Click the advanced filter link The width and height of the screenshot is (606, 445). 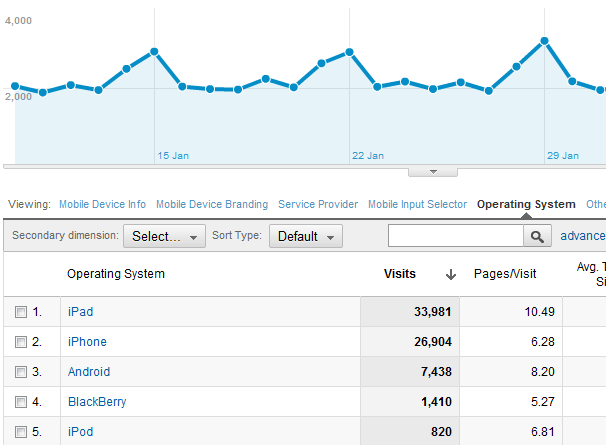pos(583,236)
